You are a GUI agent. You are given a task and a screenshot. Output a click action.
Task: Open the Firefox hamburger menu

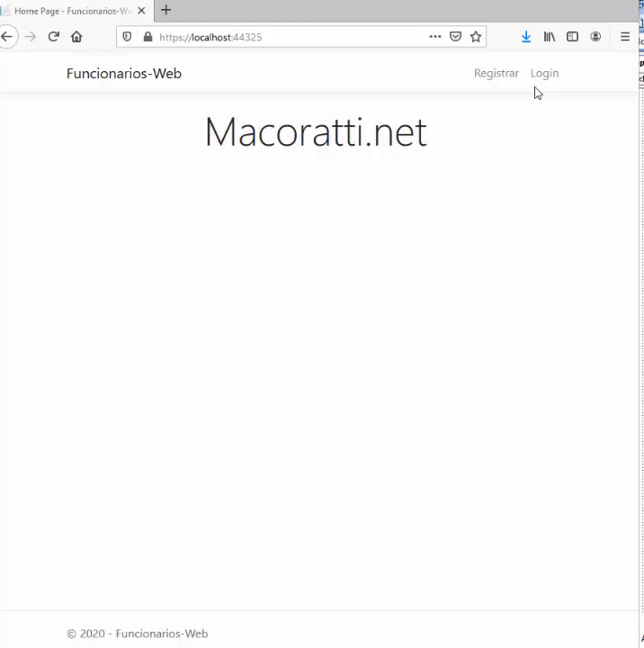tap(625, 37)
